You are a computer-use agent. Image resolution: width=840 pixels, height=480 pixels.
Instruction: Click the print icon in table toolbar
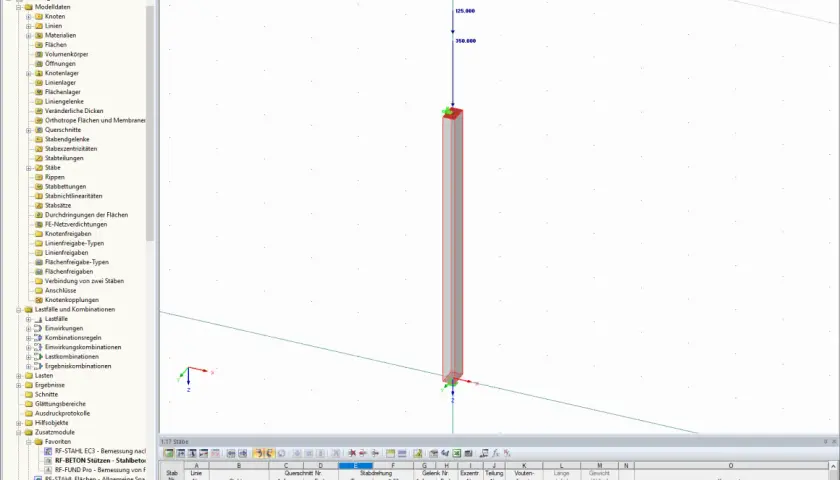point(433,453)
